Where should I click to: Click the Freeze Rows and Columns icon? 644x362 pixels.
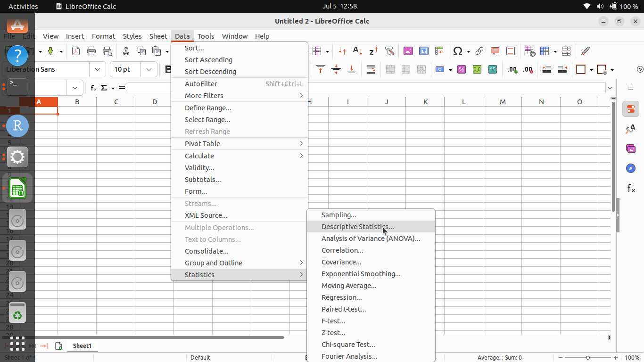(x=545, y=51)
